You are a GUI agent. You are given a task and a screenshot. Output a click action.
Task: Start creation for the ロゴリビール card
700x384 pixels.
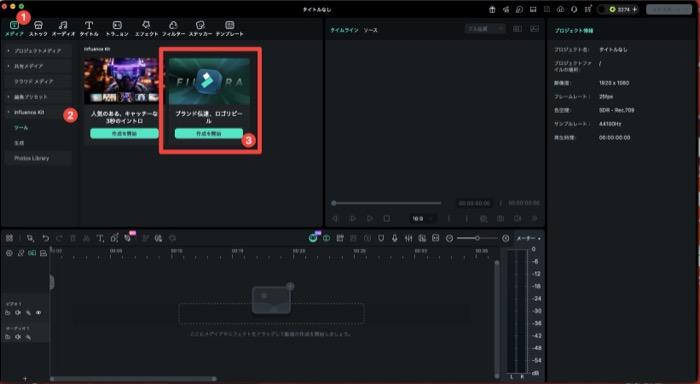209,134
